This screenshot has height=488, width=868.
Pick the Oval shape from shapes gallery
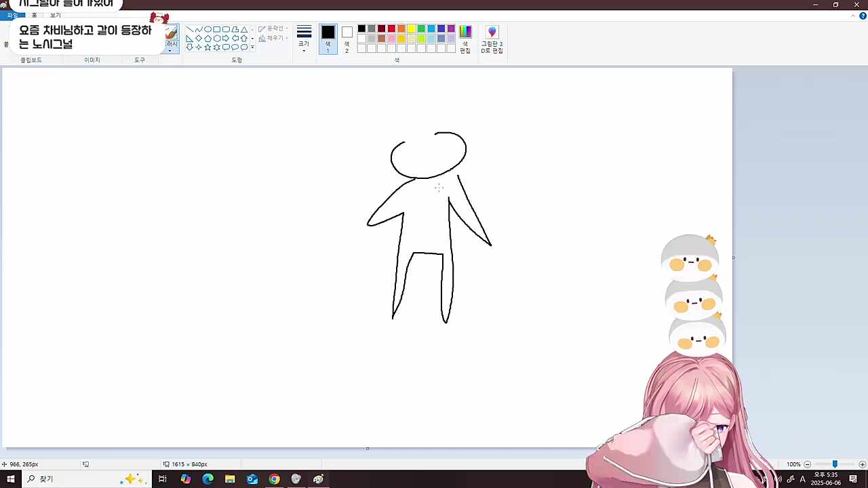point(208,30)
